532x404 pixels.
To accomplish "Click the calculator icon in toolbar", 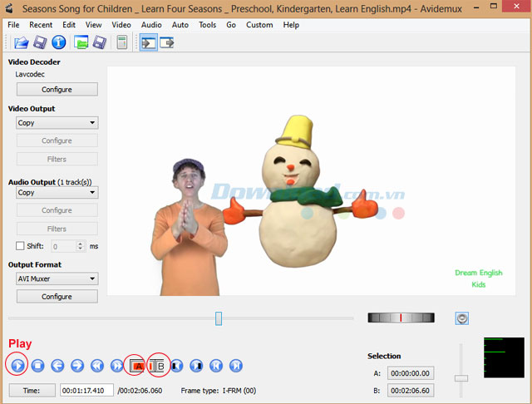I will [x=121, y=42].
